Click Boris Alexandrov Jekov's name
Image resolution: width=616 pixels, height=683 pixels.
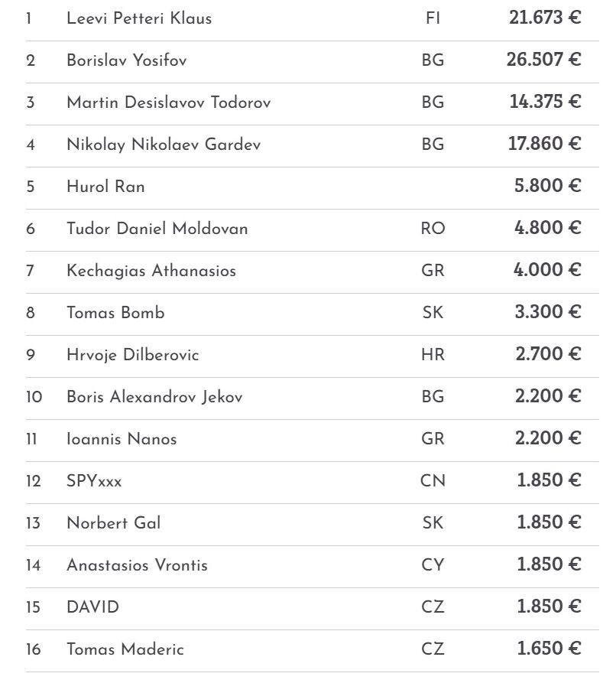coord(154,397)
